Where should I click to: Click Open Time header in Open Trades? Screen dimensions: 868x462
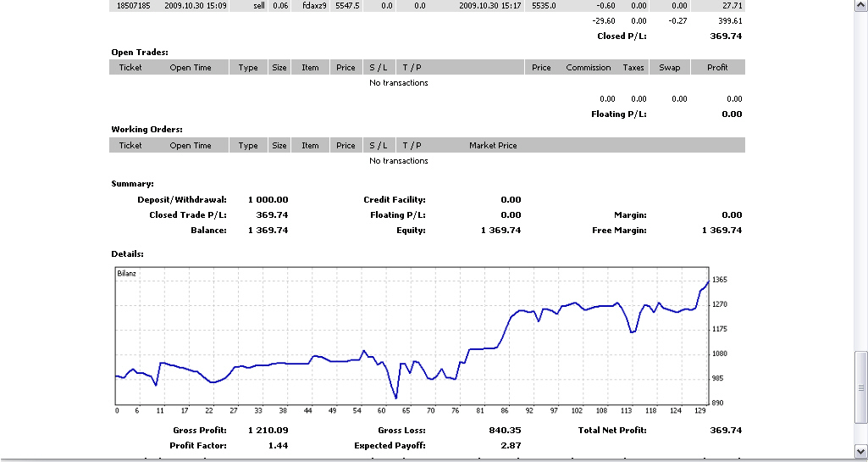(x=191, y=68)
